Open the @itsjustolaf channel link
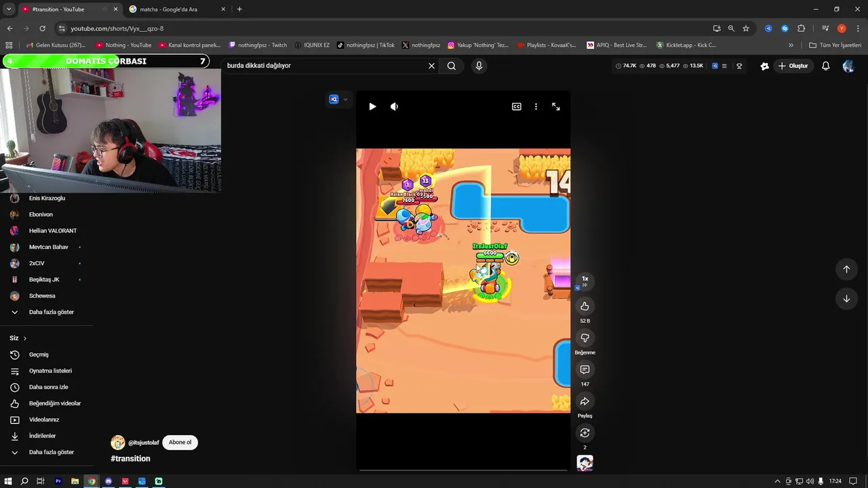Image resolution: width=868 pixels, height=488 pixels. [143, 443]
